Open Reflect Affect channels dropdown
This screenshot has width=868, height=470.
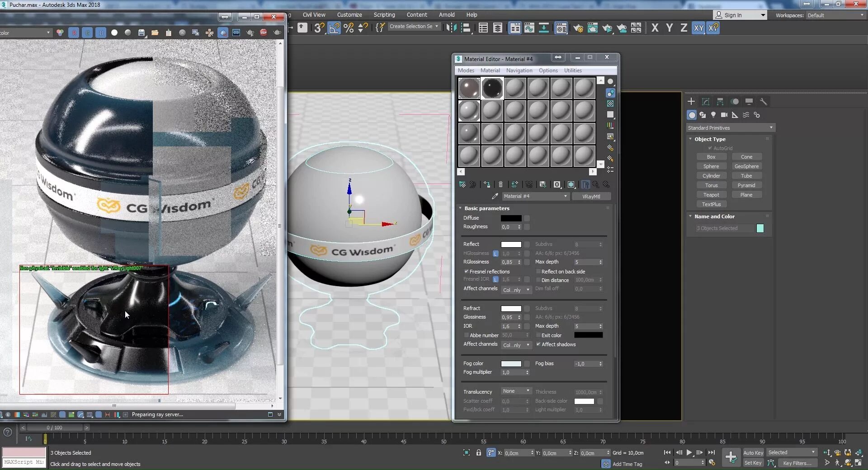(x=516, y=290)
